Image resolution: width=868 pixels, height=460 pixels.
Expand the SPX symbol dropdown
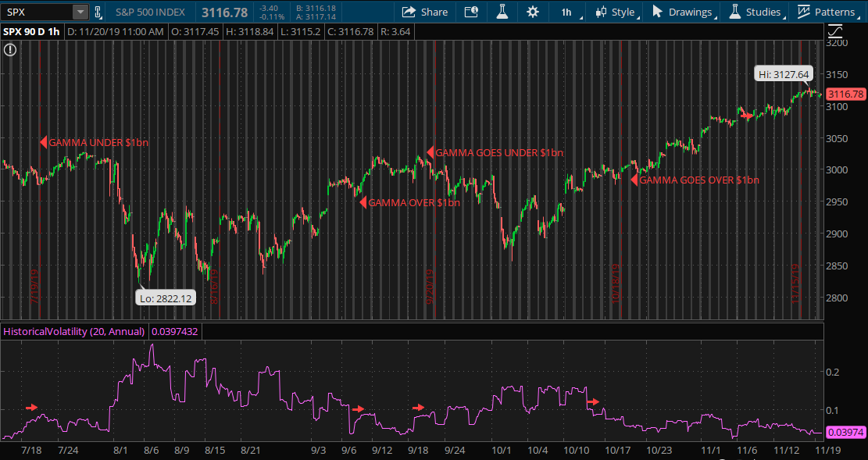point(80,12)
